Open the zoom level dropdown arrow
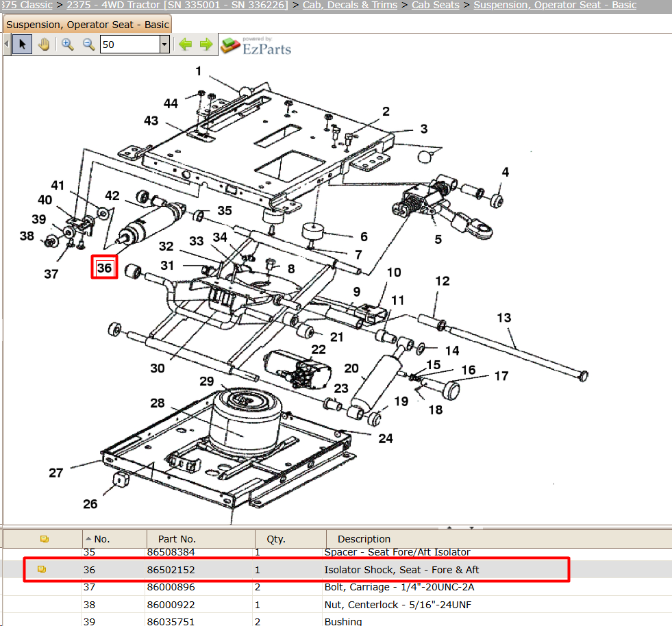672x626 pixels. pyautogui.click(x=164, y=44)
